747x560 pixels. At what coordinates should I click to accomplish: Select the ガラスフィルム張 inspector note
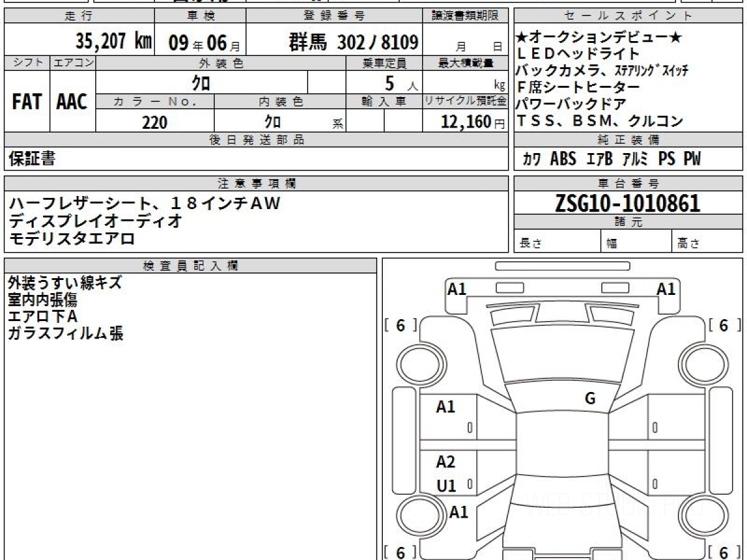point(65,334)
